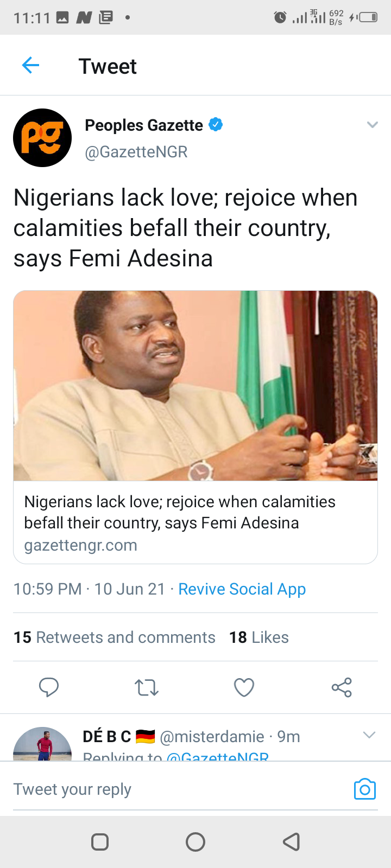Viewport: 391px width, 868px height.
Task: Tap the DÉ B C avatar
Action: point(42,744)
